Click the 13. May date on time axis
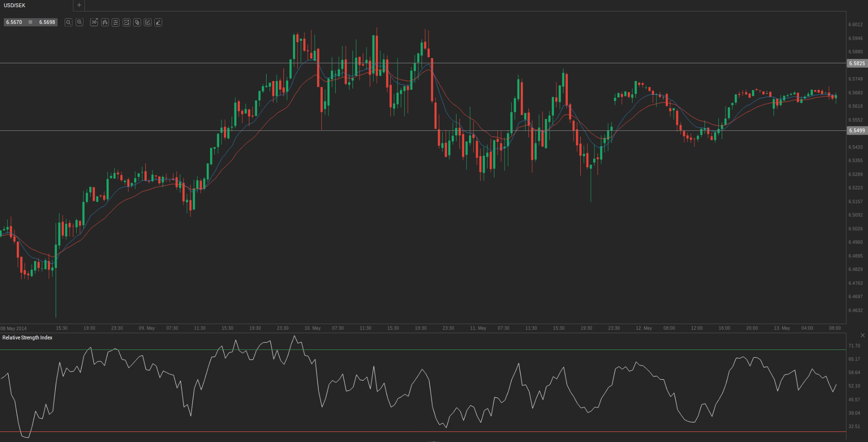The height and width of the screenshot is (442, 868). (782, 328)
